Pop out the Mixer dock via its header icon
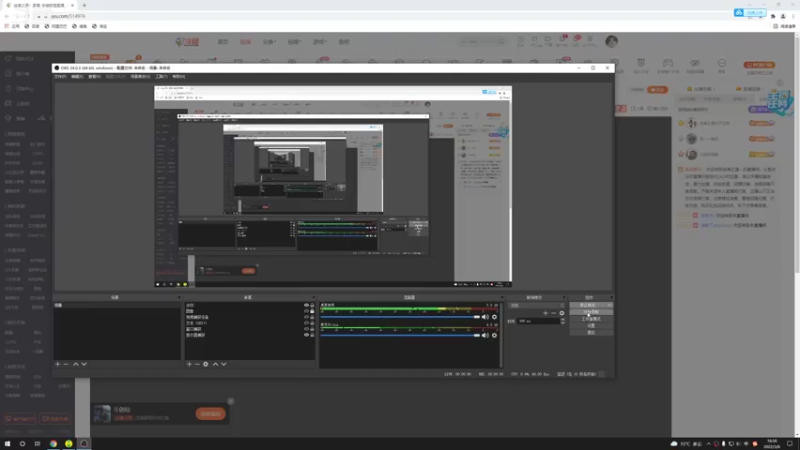This screenshot has height=450, width=800. (x=502, y=297)
